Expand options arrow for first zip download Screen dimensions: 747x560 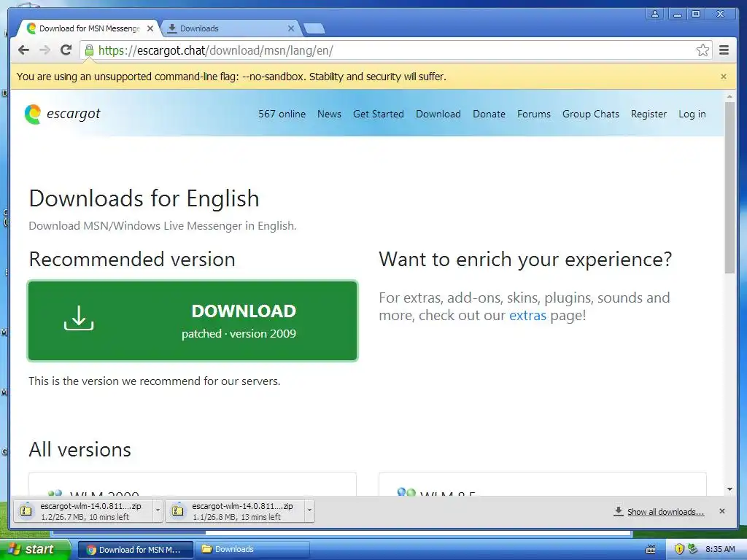pyautogui.click(x=158, y=510)
